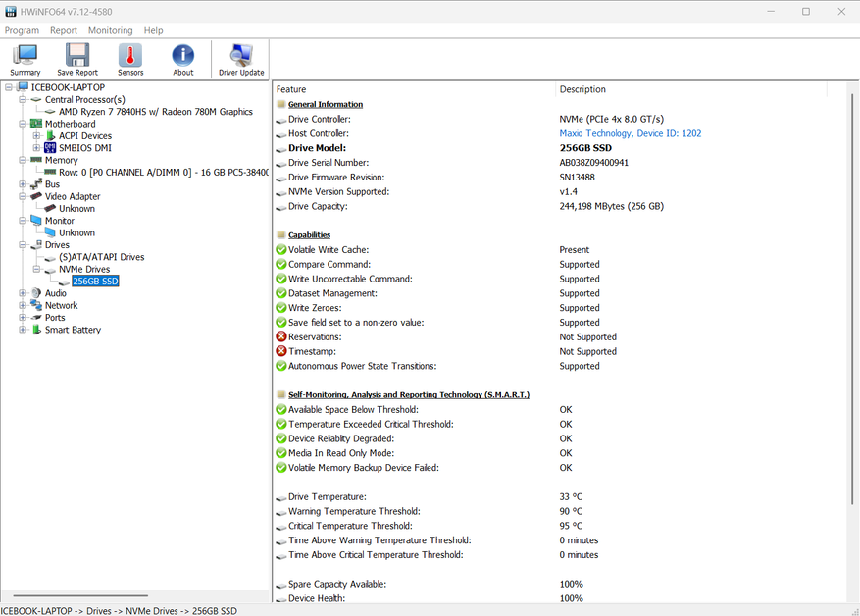Image resolution: width=860 pixels, height=616 pixels.
Task: Click the status bar path text
Action: (119, 610)
